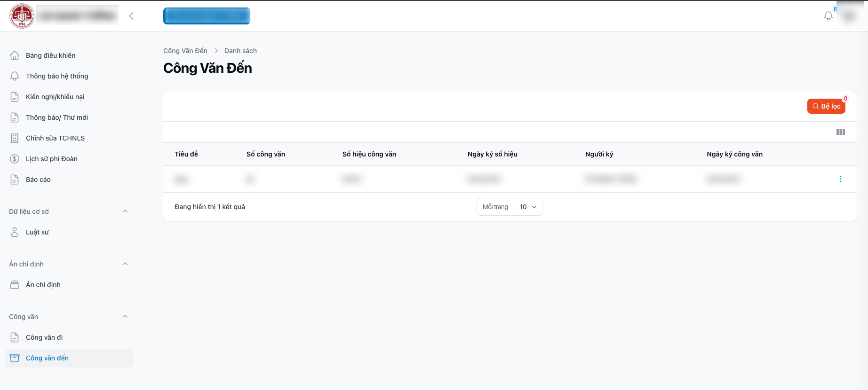The height and width of the screenshot is (390, 868).
Task: Click the notification bell icon
Action: pyautogui.click(x=828, y=16)
